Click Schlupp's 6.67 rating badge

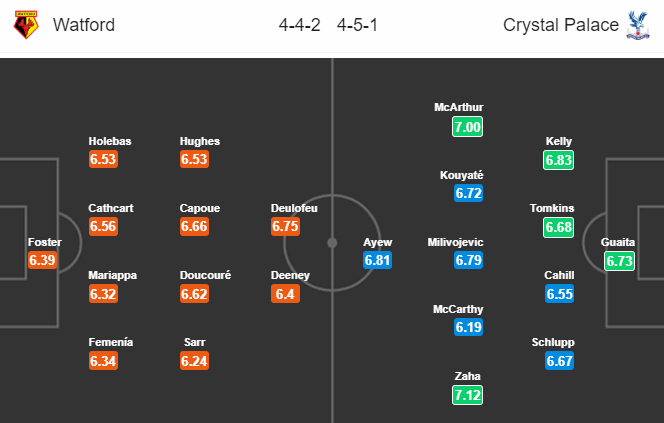[x=559, y=361]
